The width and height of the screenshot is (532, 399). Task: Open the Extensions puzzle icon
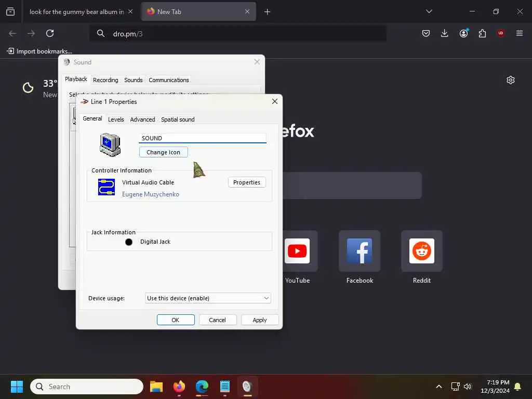pos(482,33)
